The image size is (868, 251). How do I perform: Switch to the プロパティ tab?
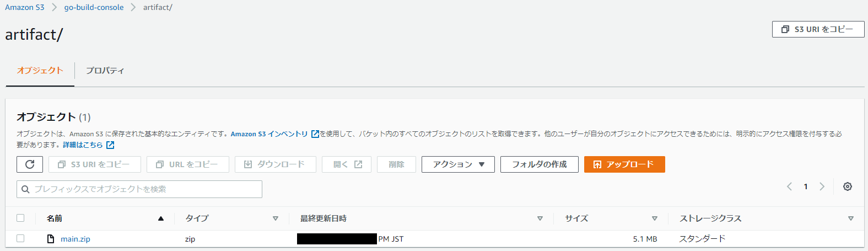pyautogui.click(x=105, y=71)
